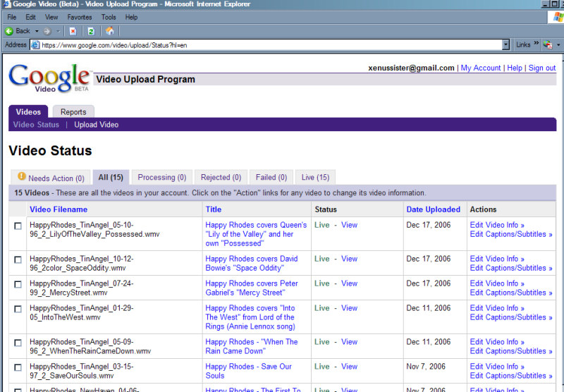This screenshot has height=392, width=564.
Task: Open title link Happy Rhodes covers Queen's Lily of the Valley
Action: click(x=256, y=234)
